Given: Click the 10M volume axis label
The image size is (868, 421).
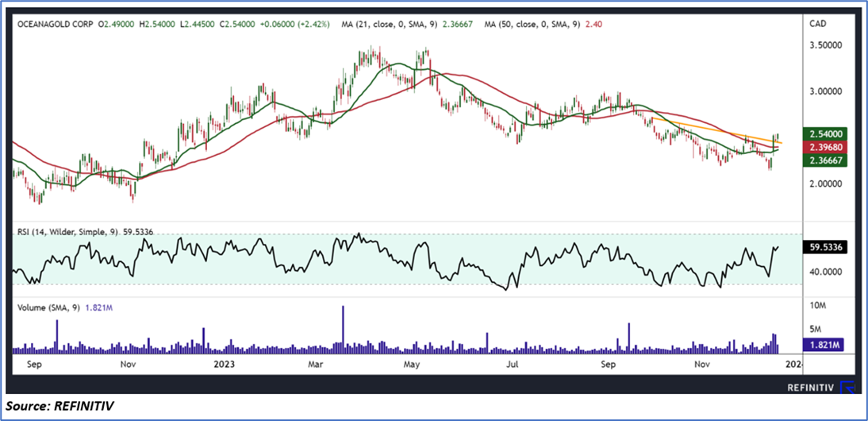Looking at the screenshot, I should point(820,306).
